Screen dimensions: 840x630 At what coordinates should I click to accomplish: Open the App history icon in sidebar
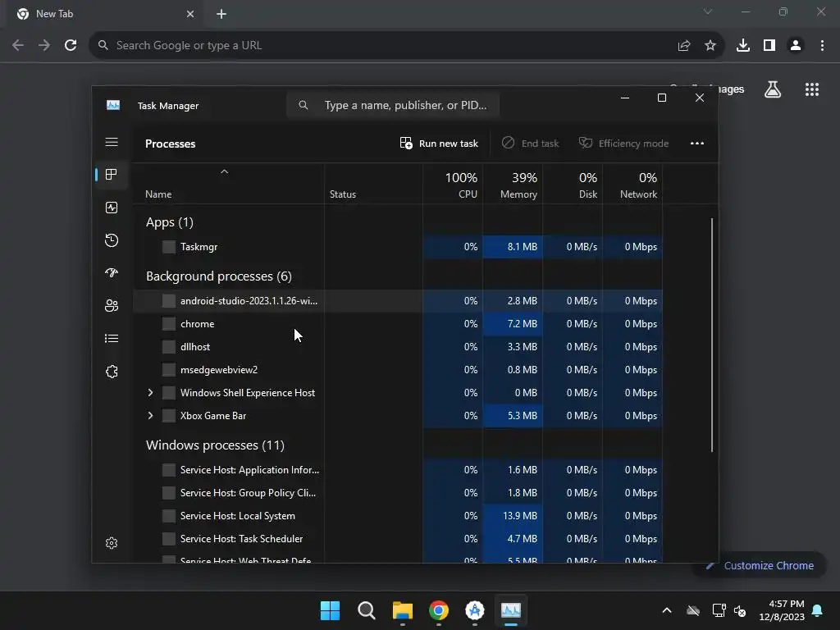pos(112,240)
